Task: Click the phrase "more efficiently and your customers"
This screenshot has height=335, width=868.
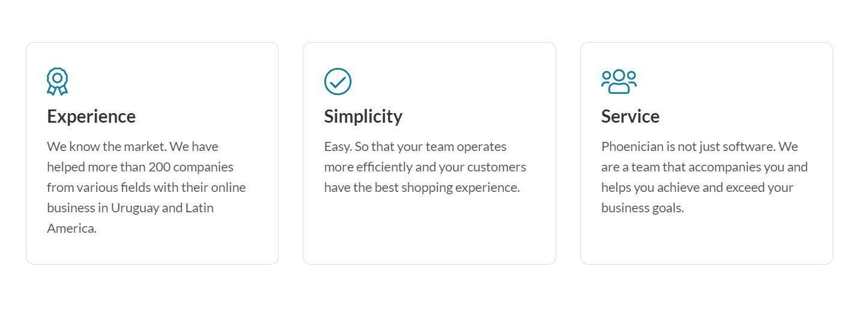Action: 425,167
